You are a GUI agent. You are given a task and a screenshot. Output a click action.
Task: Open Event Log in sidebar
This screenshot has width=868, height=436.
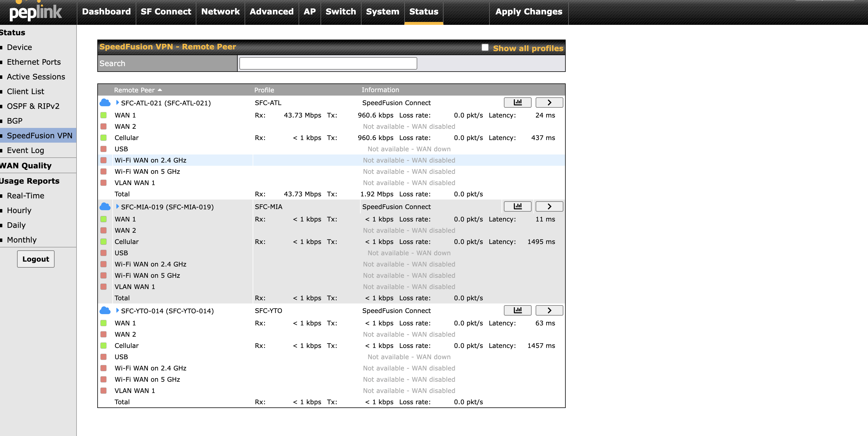click(25, 150)
